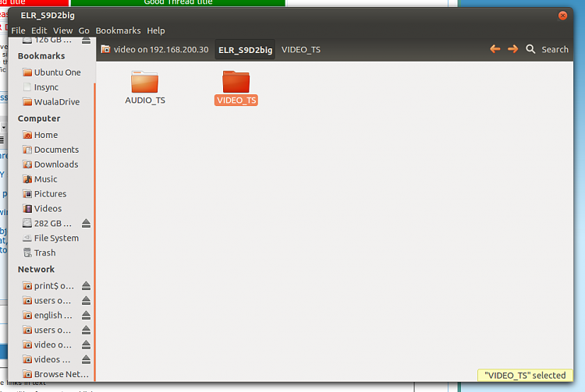Select the VIDEO_TS folder name label

(x=236, y=101)
